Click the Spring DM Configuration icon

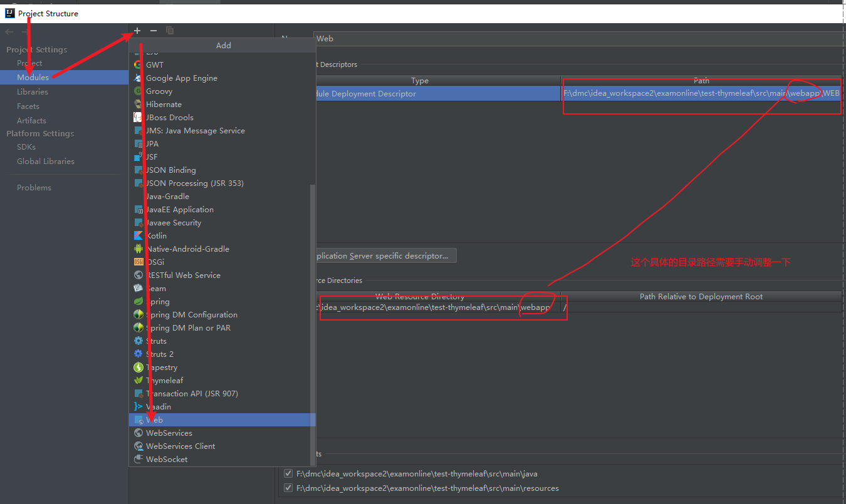click(138, 314)
